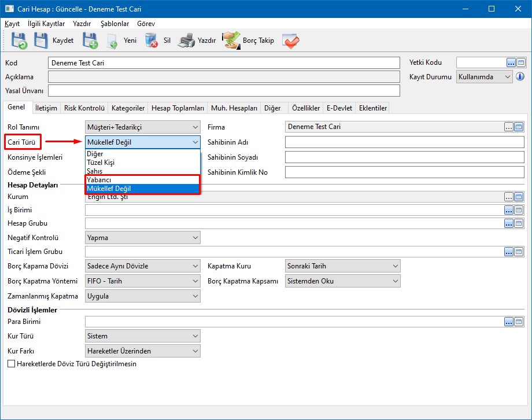Image resolution: width=532 pixels, height=420 pixels.
Task: Open Borç Takip from the toolbar
Action: (232, 40)
